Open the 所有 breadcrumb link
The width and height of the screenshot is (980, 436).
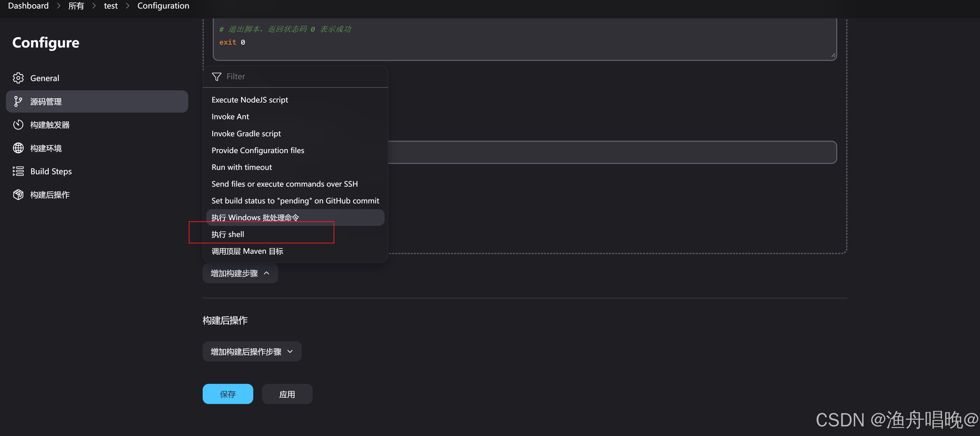[76, 6]
